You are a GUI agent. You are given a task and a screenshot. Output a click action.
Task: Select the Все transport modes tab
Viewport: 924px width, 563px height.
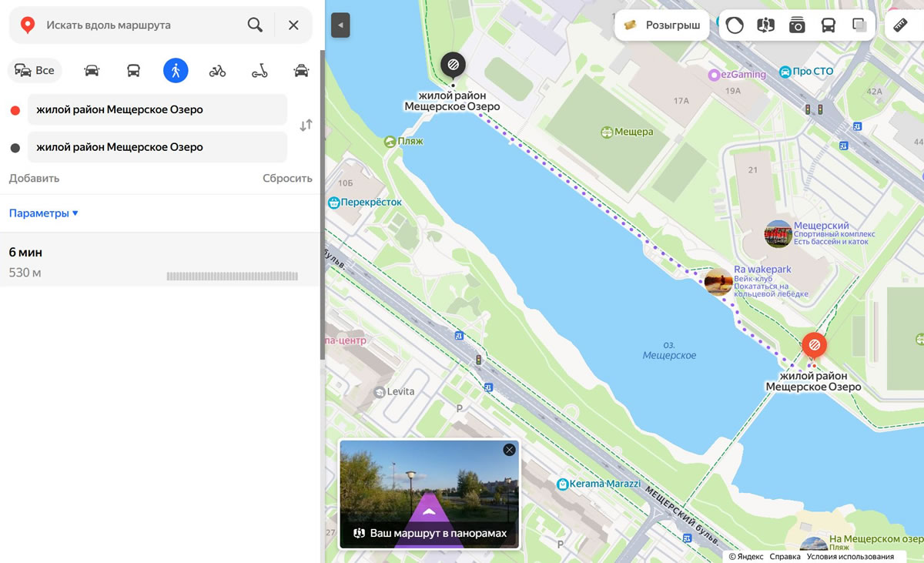tap(35, 71)
